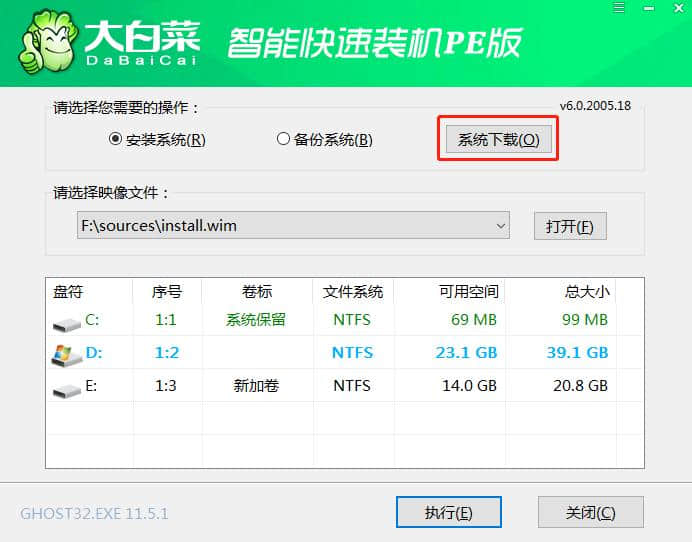Click the 39.1 GB total size value
692x542 pixels.
578,352
